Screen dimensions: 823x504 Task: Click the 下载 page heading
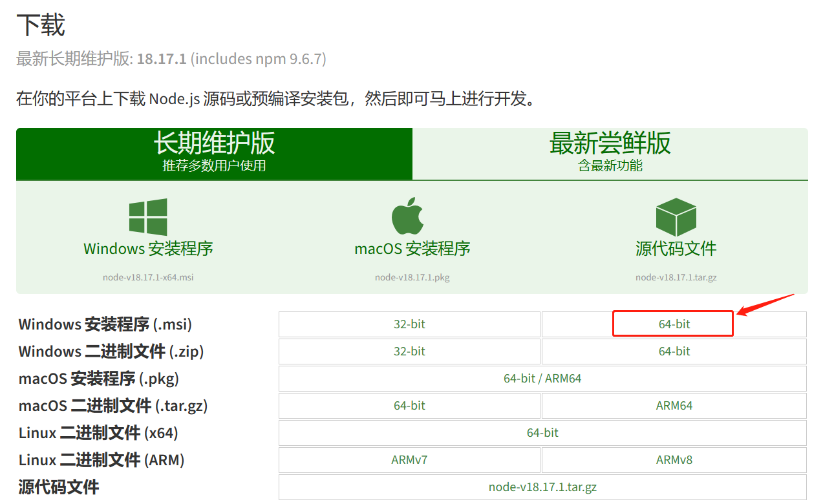41,26
